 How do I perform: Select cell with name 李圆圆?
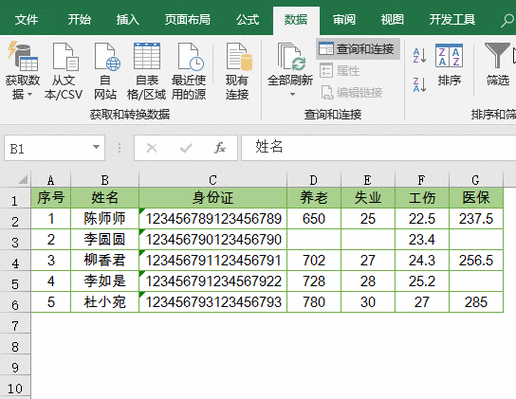coord(105,239)
